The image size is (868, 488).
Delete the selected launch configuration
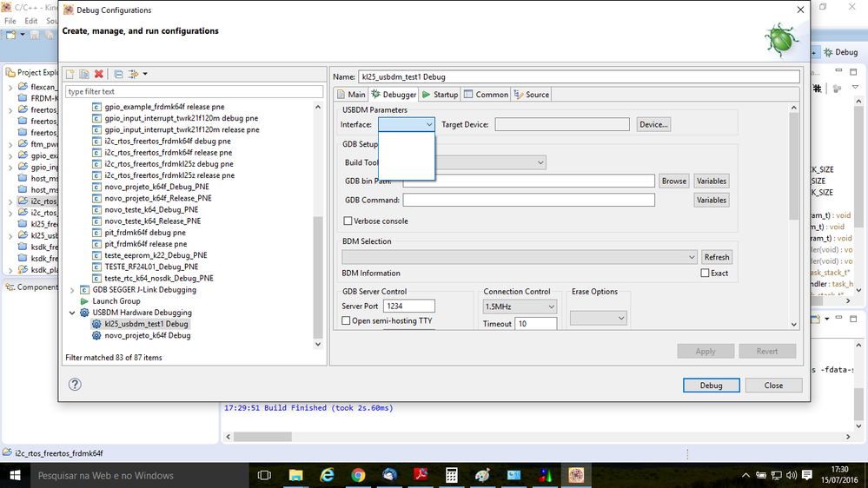click(x=98, y=74)
